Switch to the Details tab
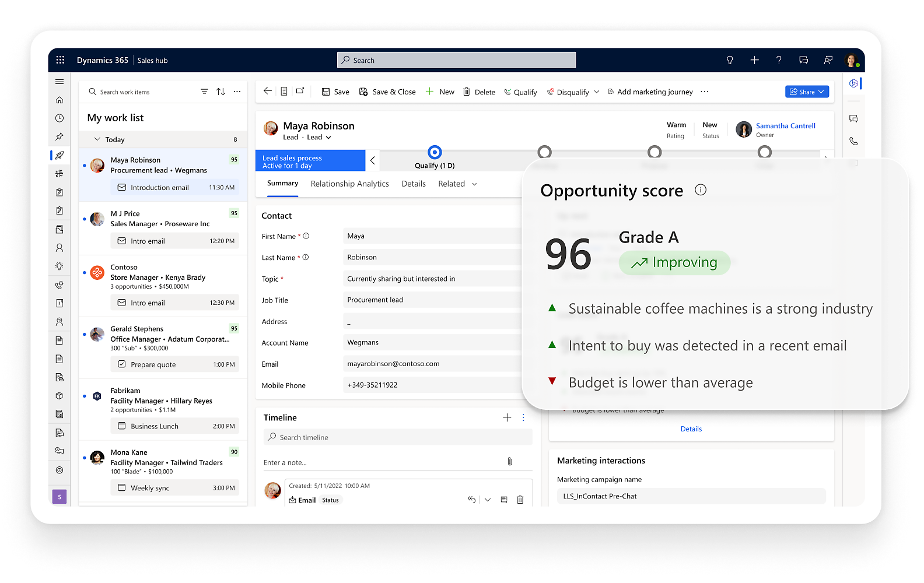This screenshot has height=583, width=924. [414, 184]
